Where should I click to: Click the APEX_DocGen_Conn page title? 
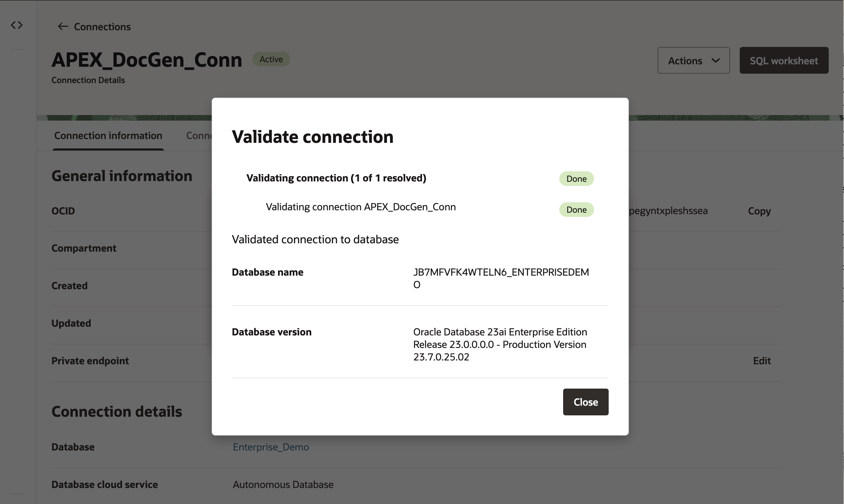coord(147,60)
